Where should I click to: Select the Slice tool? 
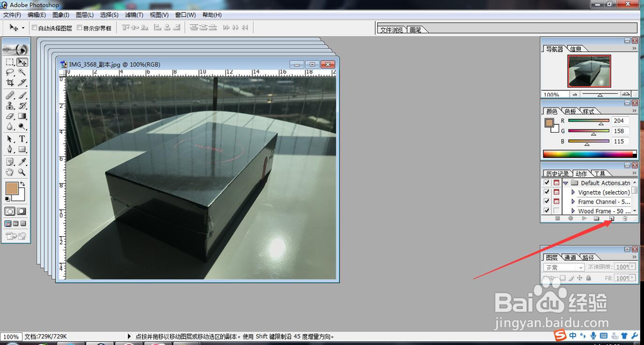pyautogui.click(x=22, y=82)
